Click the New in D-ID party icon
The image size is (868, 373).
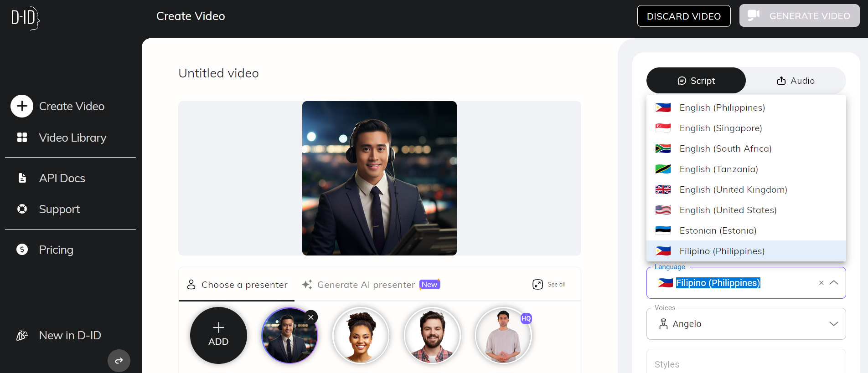point(22,335)
